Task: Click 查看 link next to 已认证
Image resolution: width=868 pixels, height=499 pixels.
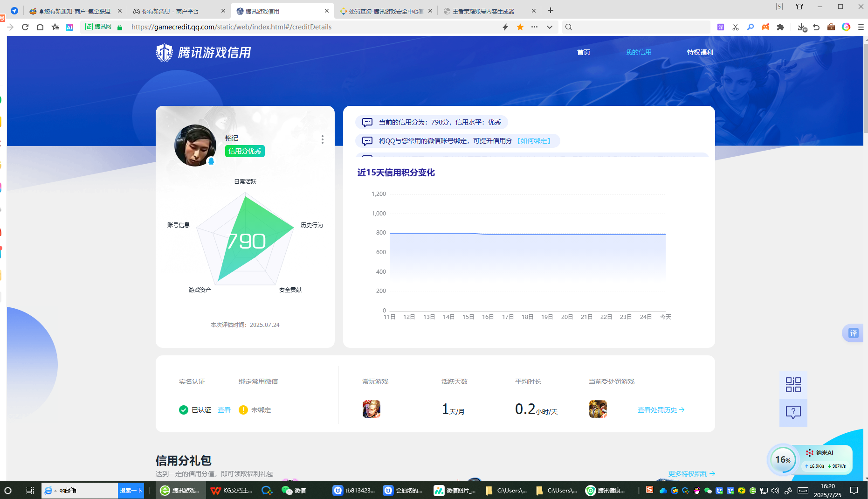Action: (224, 410)
